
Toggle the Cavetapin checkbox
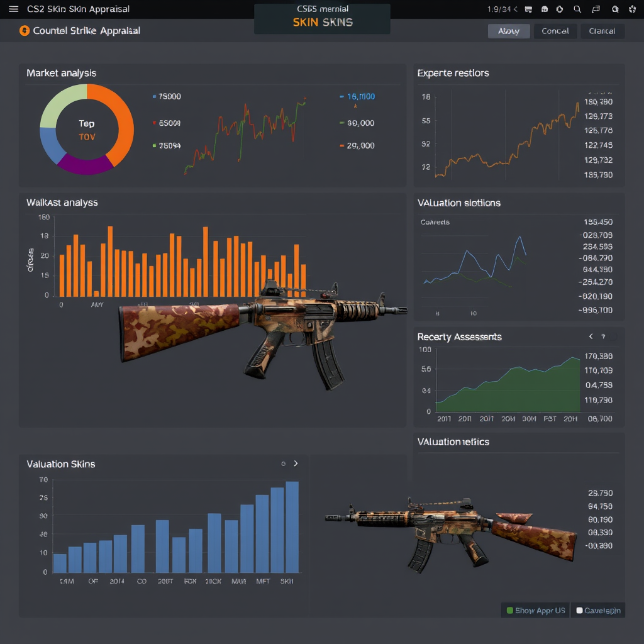[x=579, y=610]
